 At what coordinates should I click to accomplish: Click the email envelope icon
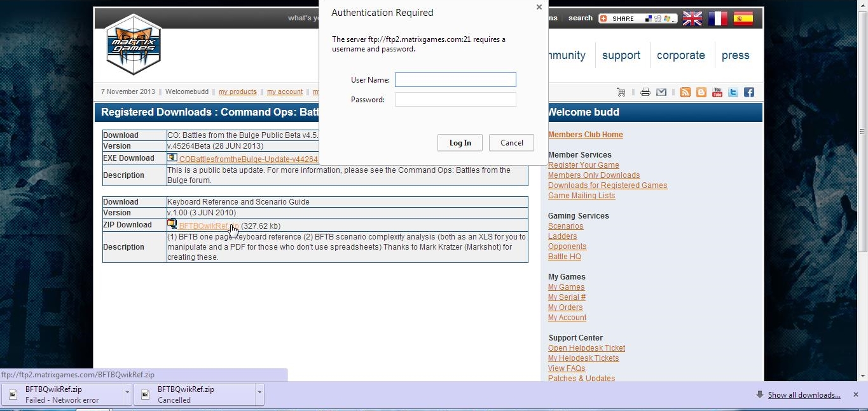(x=661, y=92)
